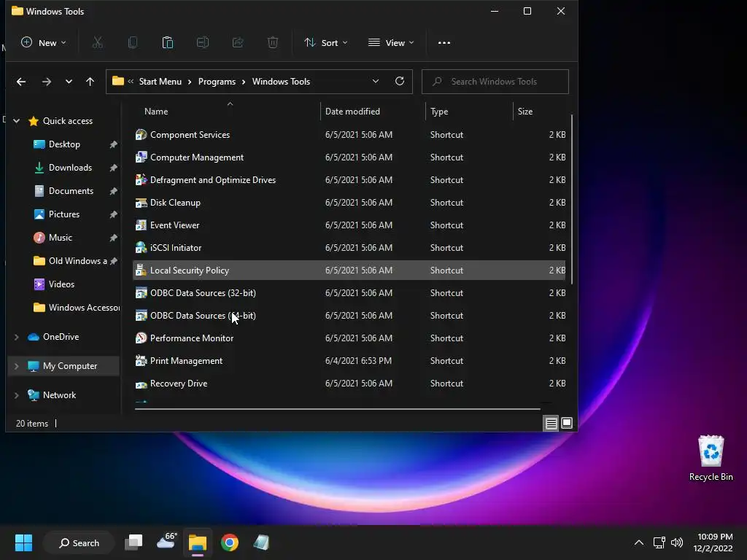Viewport: 747px width, 560px height.
Task: Switch to details view icon in status bar
Action: tap(551, 423)
